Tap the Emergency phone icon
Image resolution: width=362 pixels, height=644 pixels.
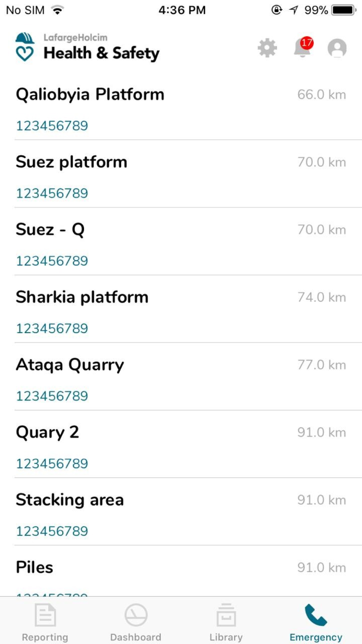tap(316, 615)
